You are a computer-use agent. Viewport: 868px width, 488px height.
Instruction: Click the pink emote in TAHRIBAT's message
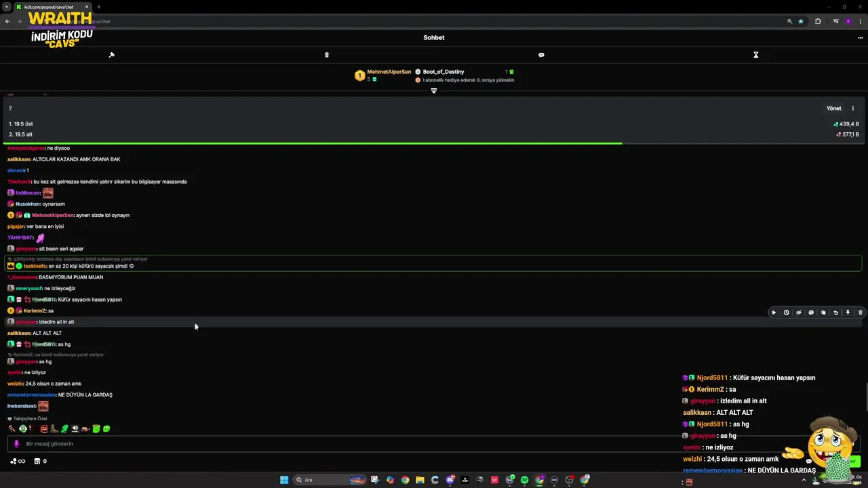click(40, 238)
